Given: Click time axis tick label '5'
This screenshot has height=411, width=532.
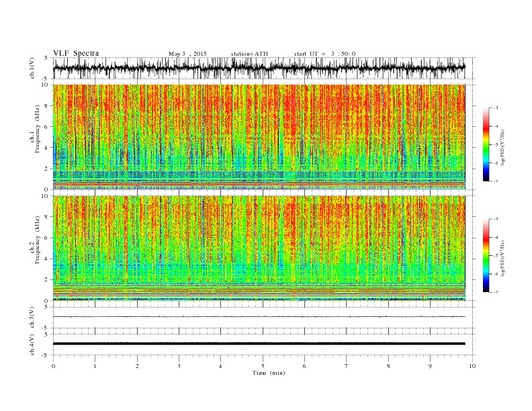Looking at the screenshot, I should [263, 366].
